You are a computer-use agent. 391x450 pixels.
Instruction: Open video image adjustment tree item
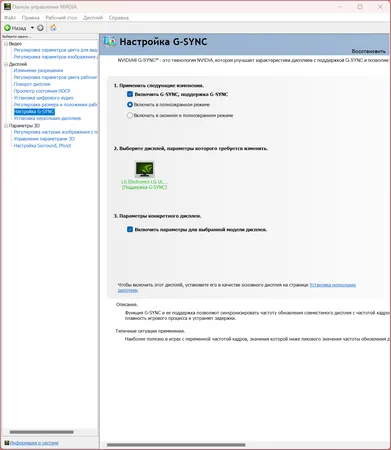click(x=56, y=57)
